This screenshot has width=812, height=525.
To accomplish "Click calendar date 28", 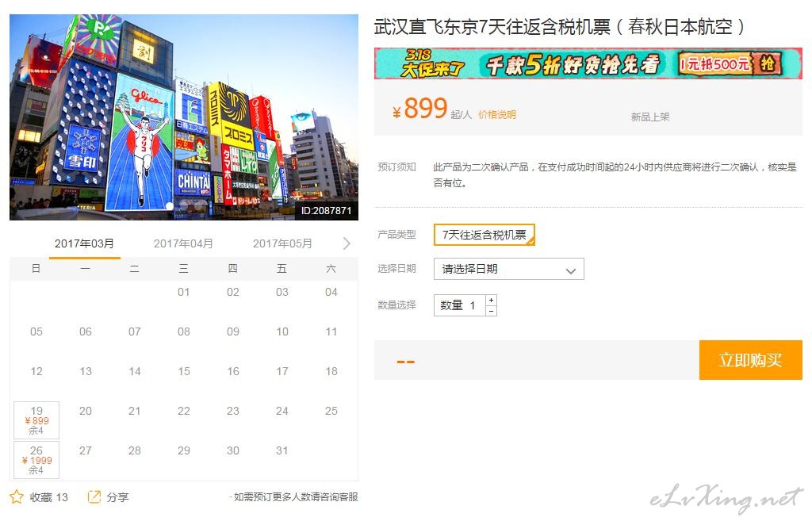I will click(x=135, y=451).
